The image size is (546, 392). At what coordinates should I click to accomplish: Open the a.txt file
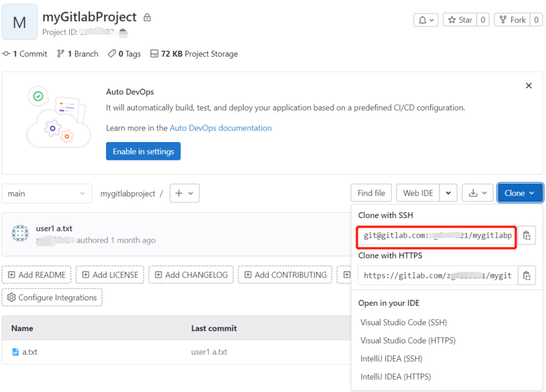click(29, 352)
